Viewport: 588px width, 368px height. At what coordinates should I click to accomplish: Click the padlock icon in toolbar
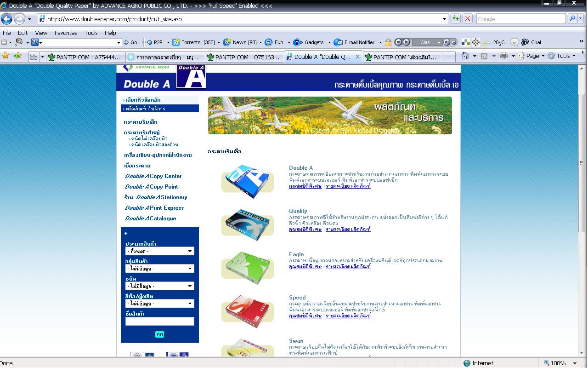[x=388, y=42]
